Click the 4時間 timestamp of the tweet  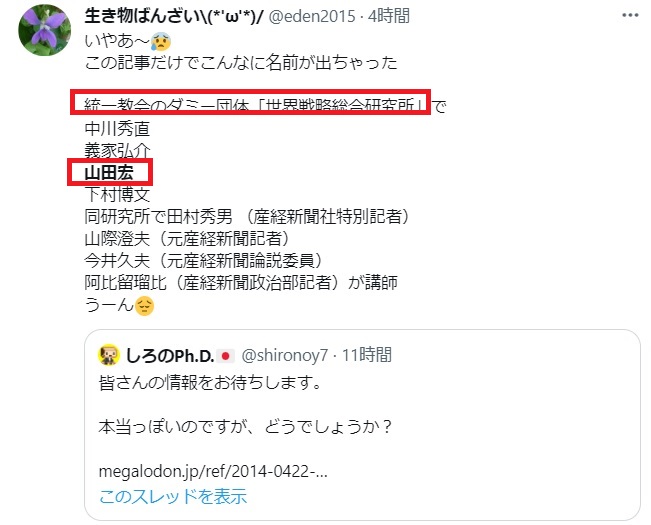pyautogui.click(x=389, y=16)
